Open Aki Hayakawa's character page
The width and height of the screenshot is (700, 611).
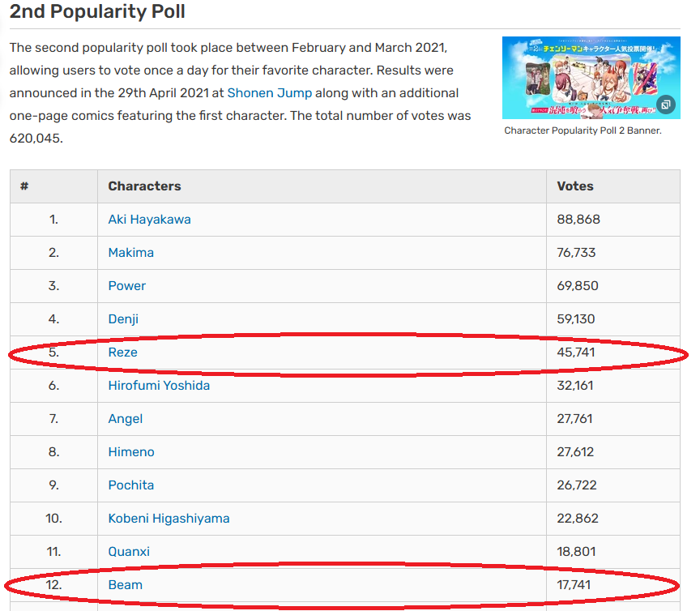pyautogui.click(x=149, y=220)
